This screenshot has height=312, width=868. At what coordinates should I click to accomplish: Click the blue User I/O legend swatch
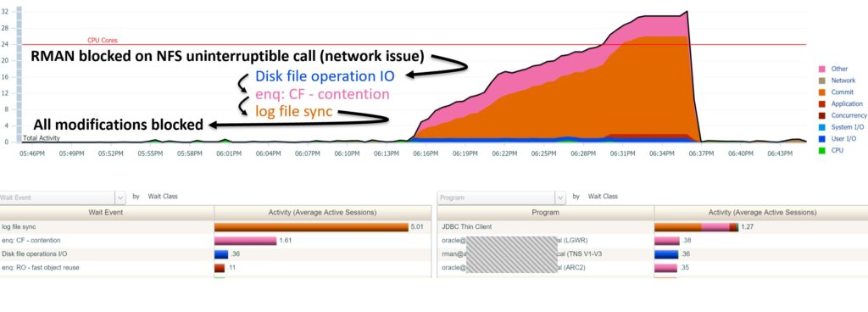(x=821, y=139)
